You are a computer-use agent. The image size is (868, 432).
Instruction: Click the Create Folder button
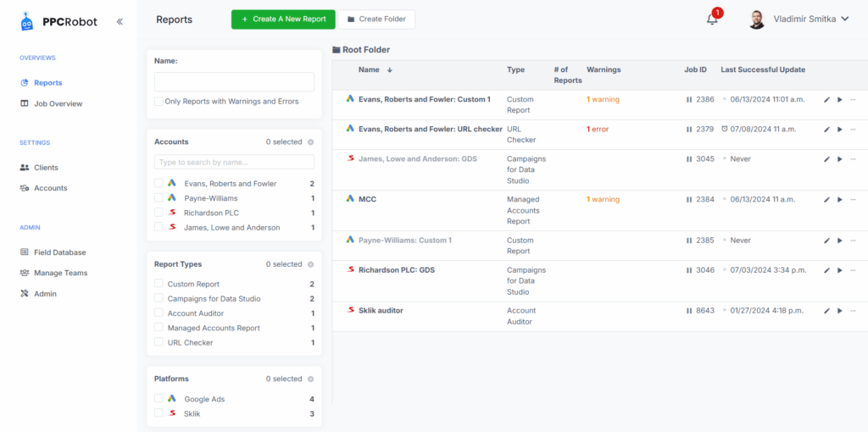(x=376, y=19)
